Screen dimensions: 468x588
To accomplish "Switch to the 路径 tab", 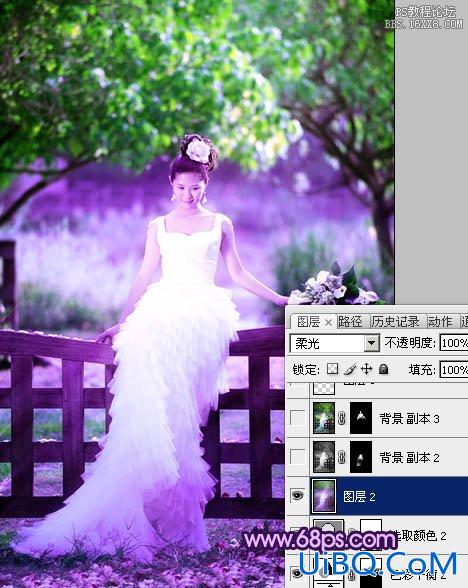I will pyautogui.click(x=350, y=321).
